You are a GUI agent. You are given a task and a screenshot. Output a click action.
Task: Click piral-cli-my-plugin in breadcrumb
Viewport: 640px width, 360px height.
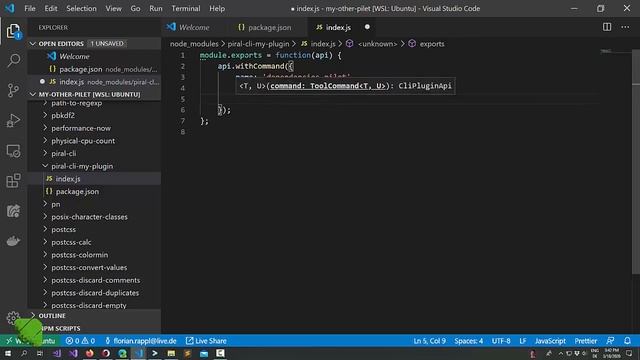258,44
